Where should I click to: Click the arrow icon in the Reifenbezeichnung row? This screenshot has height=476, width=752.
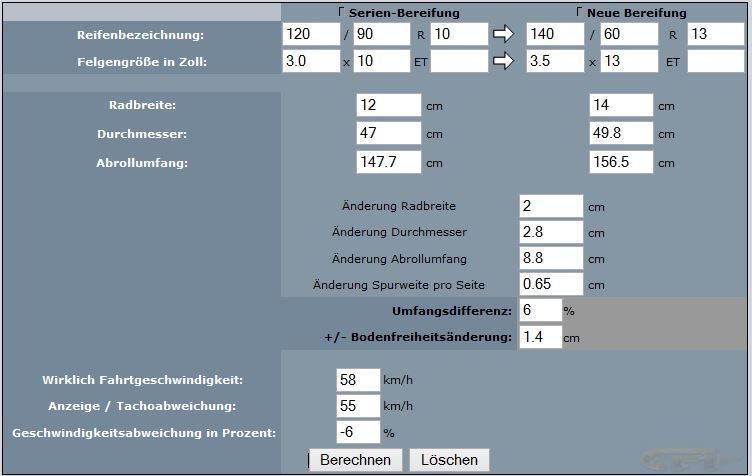coord(503,35)
